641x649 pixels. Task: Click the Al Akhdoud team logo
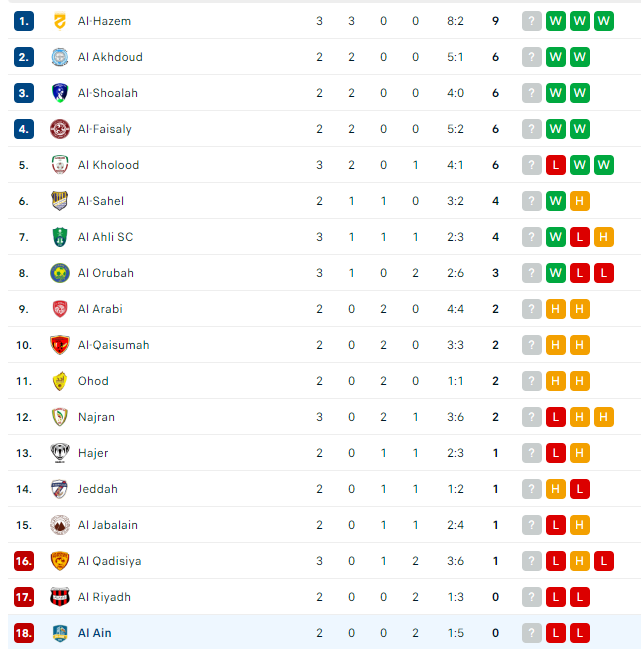60,57
